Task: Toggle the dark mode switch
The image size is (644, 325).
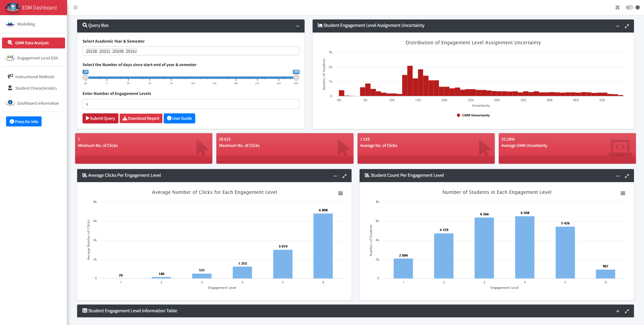Action: tap(629, 7)
